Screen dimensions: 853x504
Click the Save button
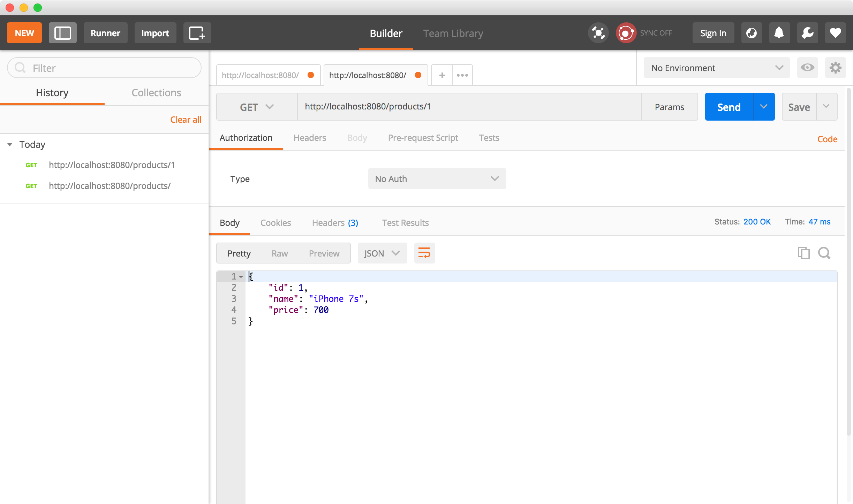click(799, 107)
